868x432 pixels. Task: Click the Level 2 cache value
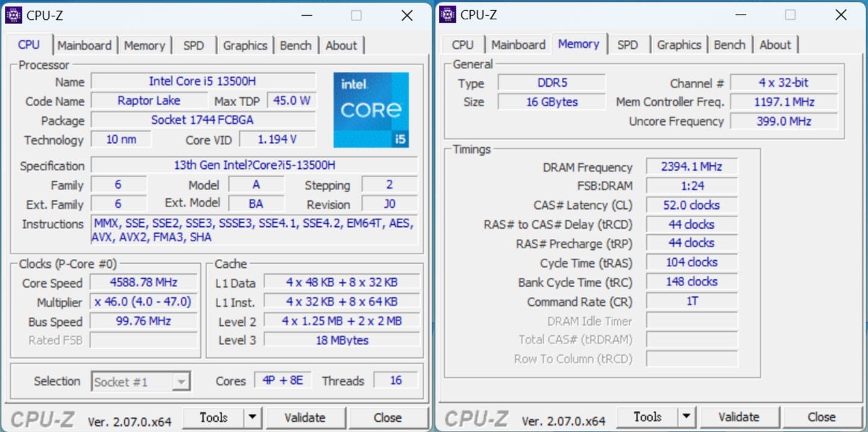(342, 321)
